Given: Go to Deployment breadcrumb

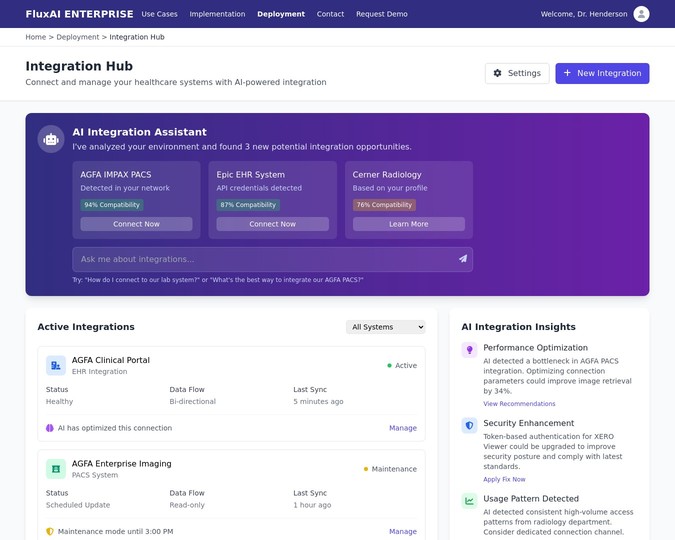Looking at the screenshot, I should tap(77, 37).
